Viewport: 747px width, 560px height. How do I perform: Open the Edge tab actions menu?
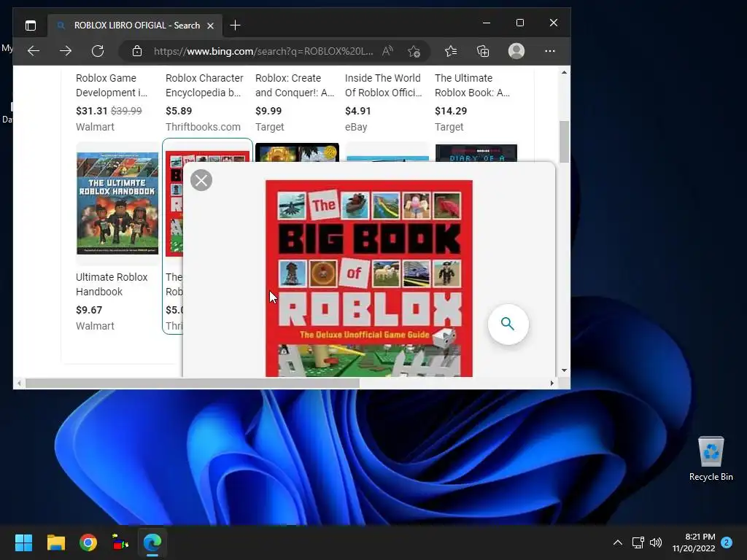tap(31, 26)
